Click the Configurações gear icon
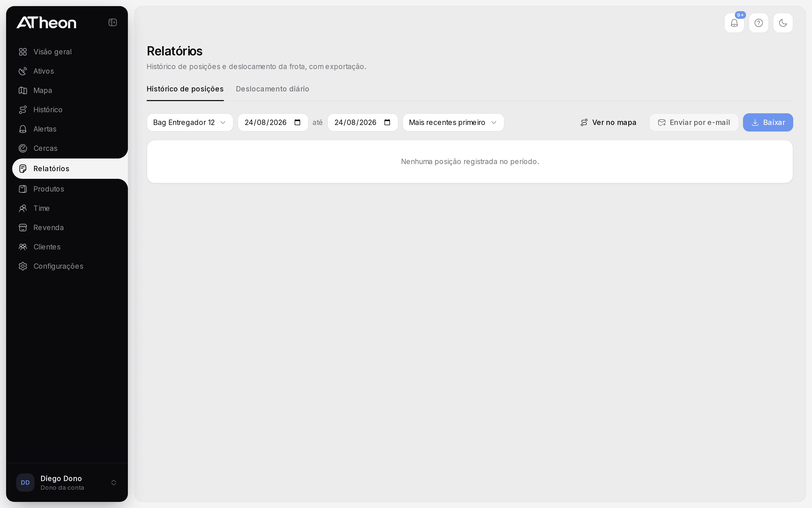Image resolution: width=812 pixels, height=508 pixels. point(23,266)
